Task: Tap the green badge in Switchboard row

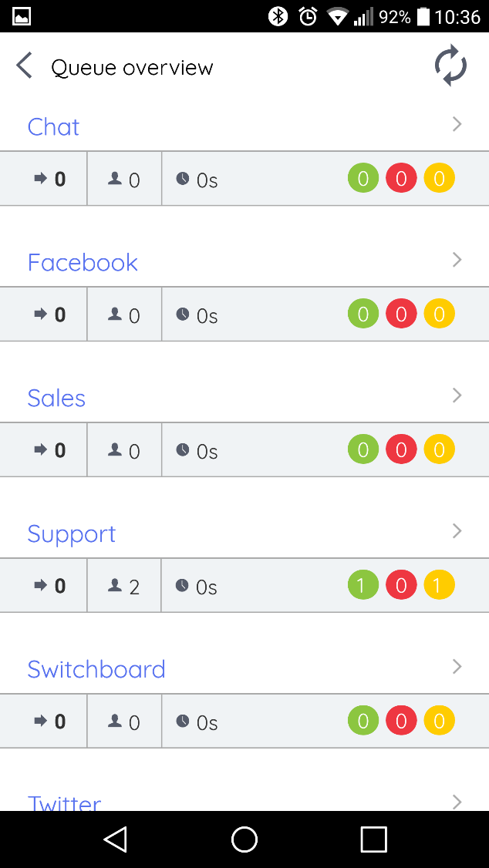Action: pos(363,722)
